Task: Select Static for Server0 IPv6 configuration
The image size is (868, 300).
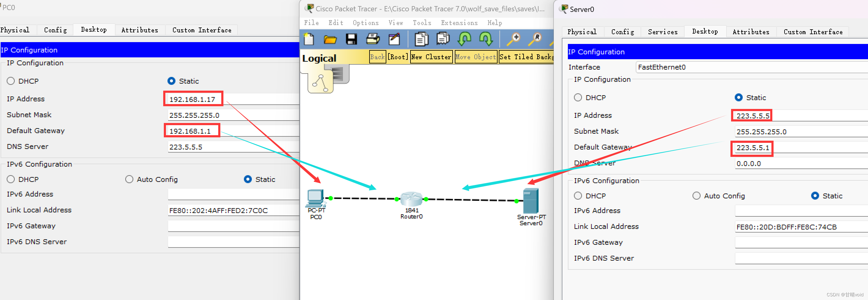Action: [x=815, y=196]
